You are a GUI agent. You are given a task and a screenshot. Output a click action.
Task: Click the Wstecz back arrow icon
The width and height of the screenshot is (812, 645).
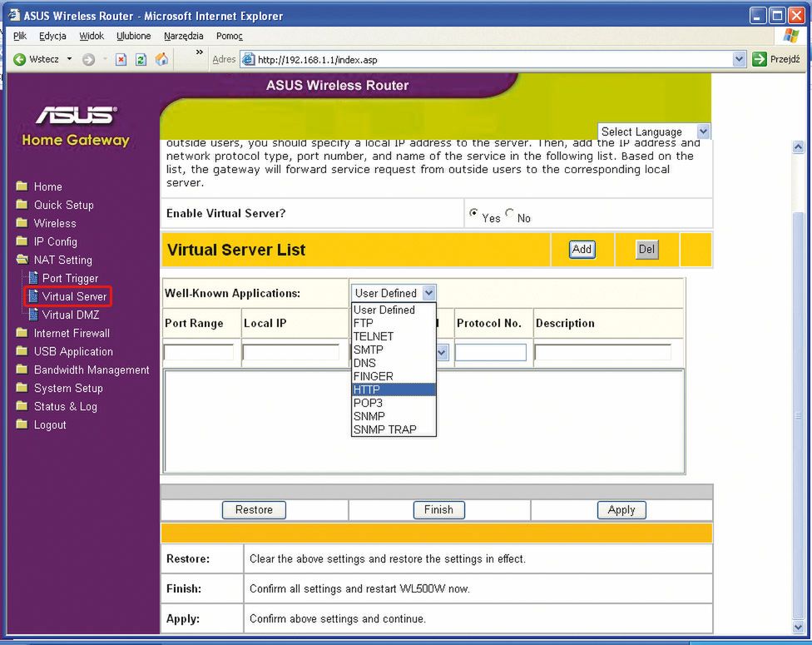[20, 60]
